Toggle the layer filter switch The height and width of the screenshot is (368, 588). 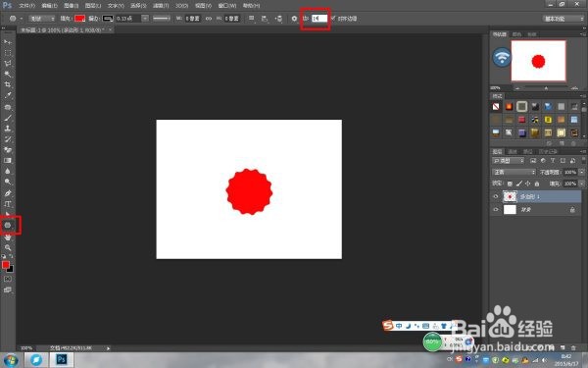pos(584,161)
